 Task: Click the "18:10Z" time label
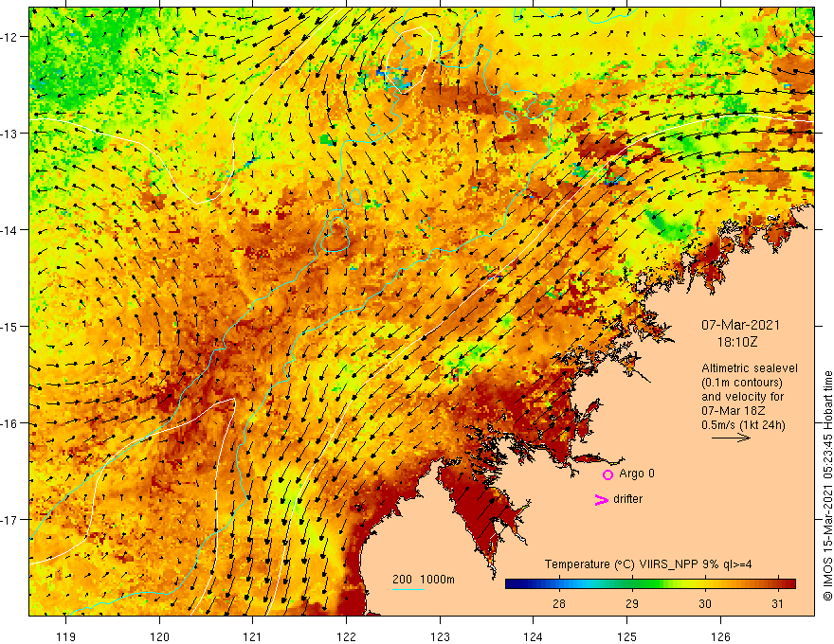pos(736,342)
